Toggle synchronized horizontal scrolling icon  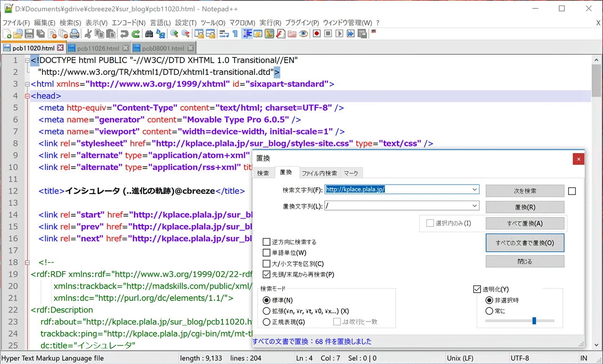click(x=210, y=34)
